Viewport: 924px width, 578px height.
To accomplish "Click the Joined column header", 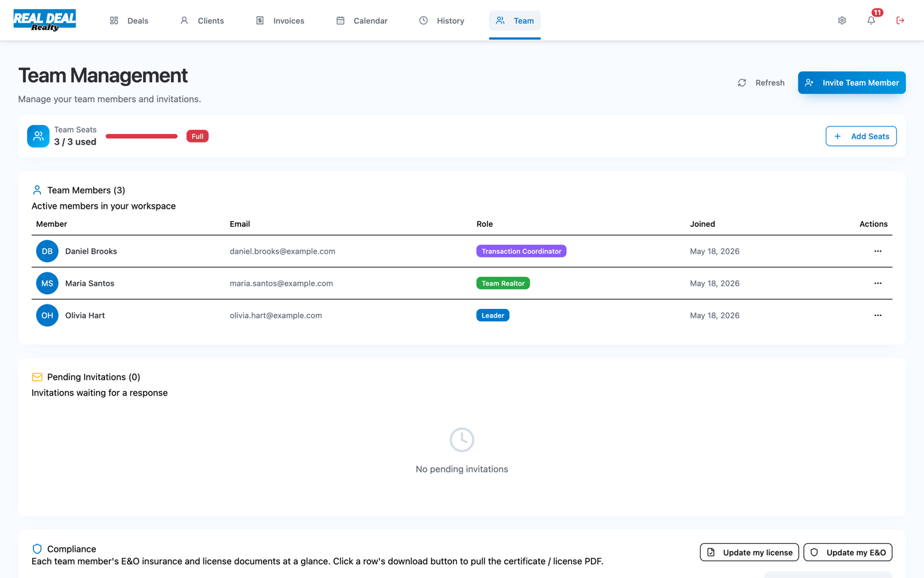I will (x=702, y=224).
